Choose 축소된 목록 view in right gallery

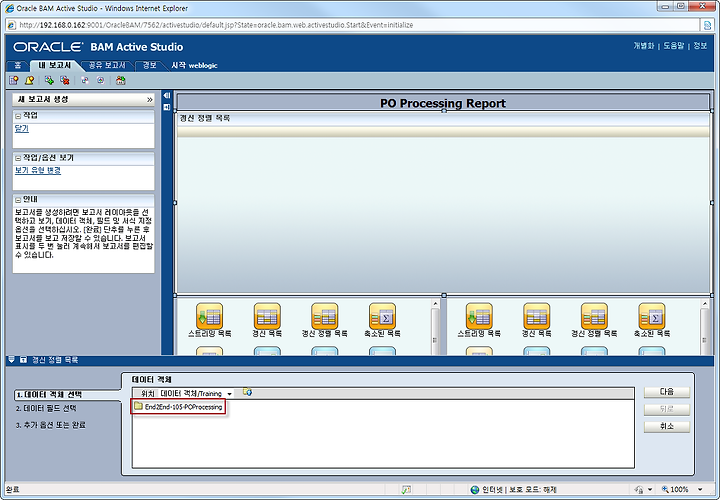click(x=652, y=320)
